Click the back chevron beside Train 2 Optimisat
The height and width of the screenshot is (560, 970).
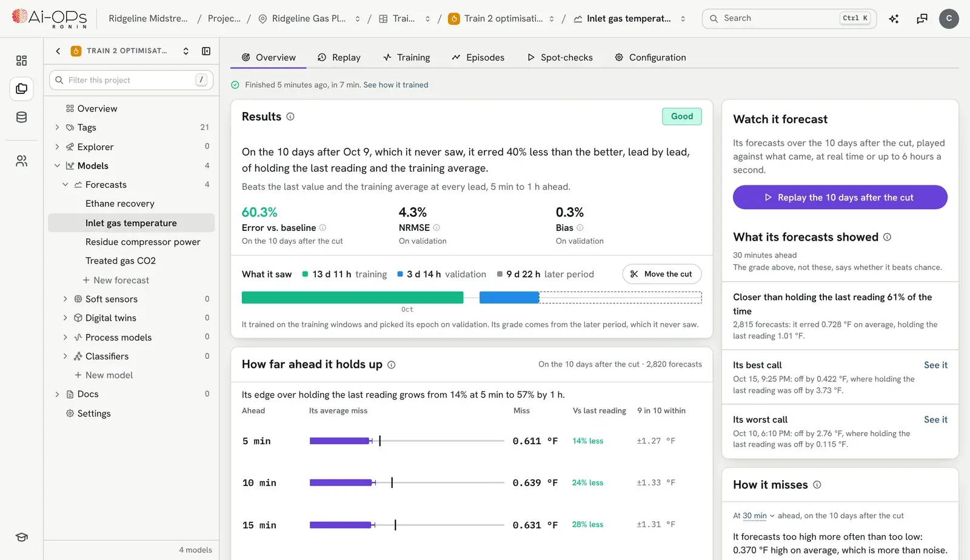[x=58, y=51]
